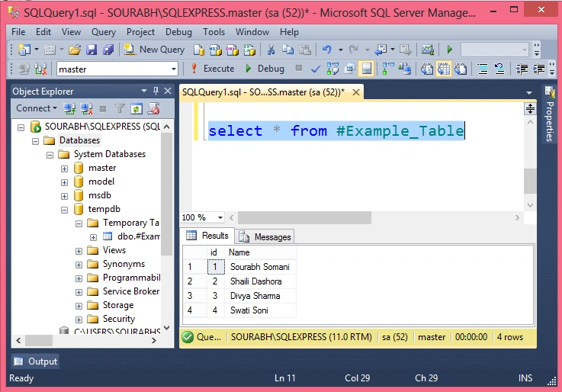Open the Query menu

pyautogui.click(x=103, y=32)
